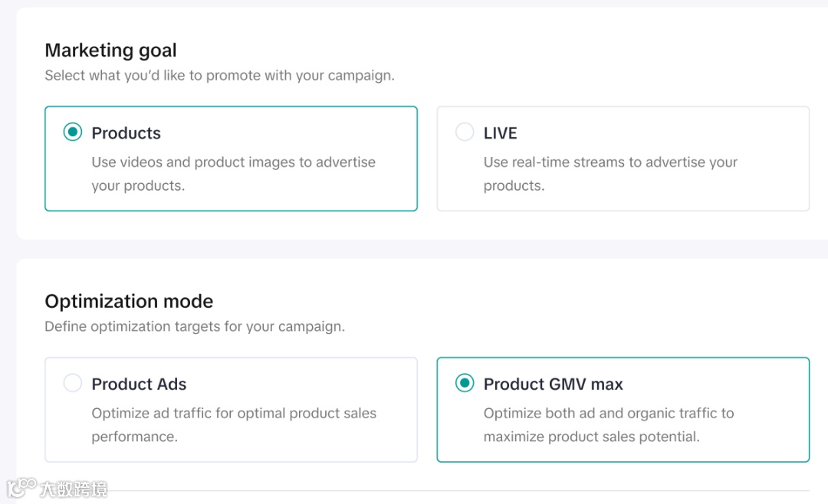Click the "Optimization mode" section heading
The image size is (828, 504).
tap(129, 301)
